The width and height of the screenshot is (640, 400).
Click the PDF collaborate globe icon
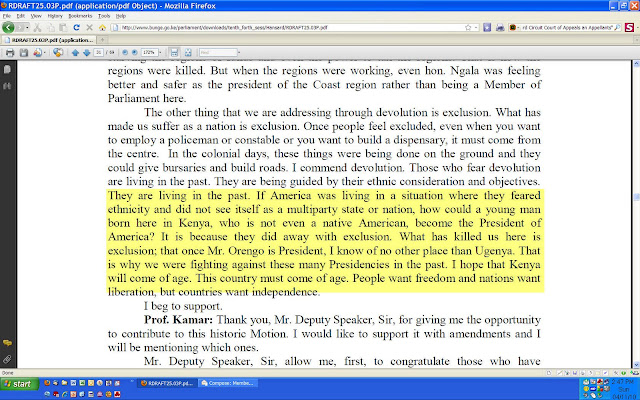[58, 53]
